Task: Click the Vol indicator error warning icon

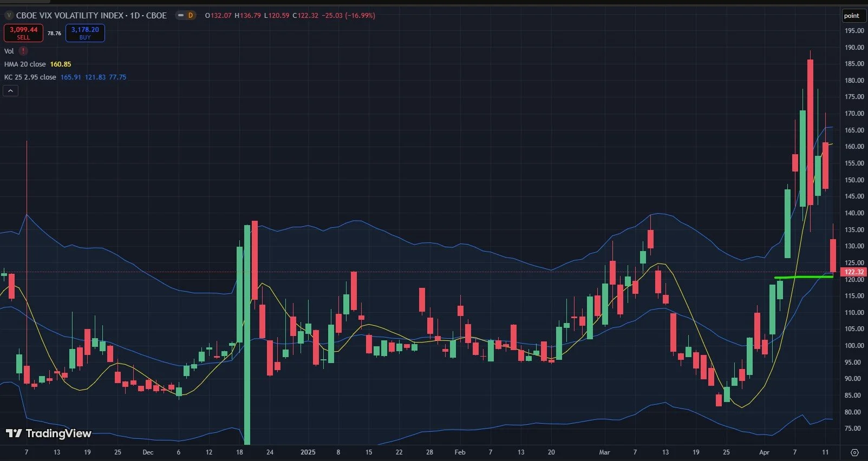Action: pos(23,51)
